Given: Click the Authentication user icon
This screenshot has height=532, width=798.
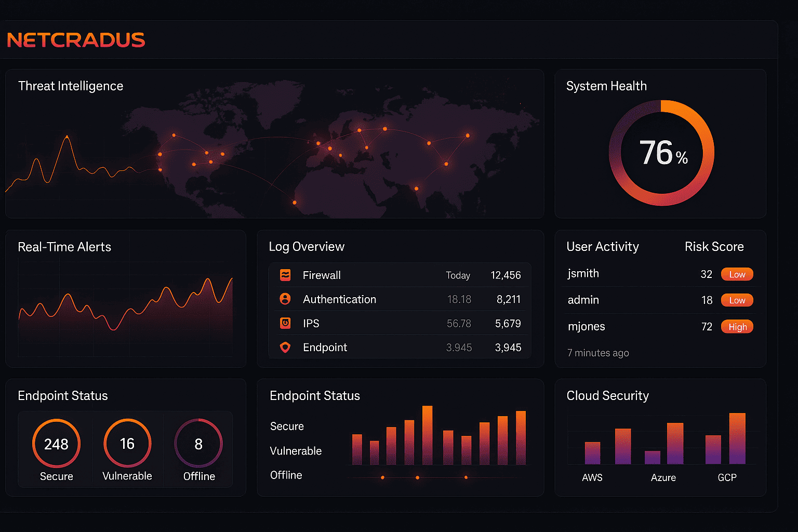Looking at the screenshot, I should pos(285,299).
